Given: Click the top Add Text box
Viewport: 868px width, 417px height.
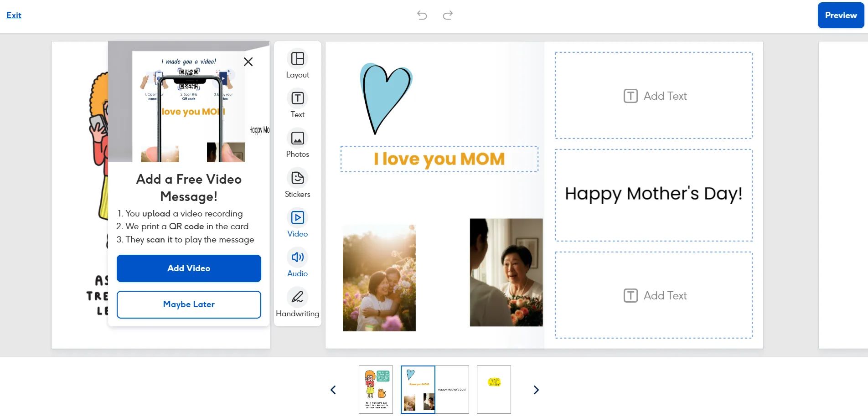Looking at the screenshot, I should (654, 96).
